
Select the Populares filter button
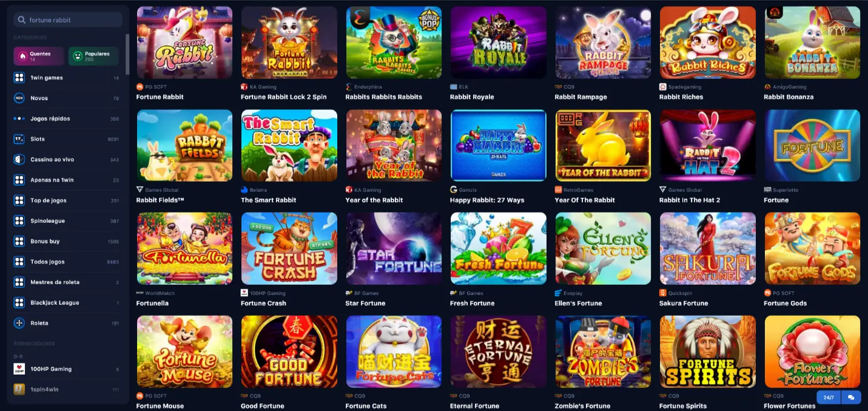[x=93, y=56]
